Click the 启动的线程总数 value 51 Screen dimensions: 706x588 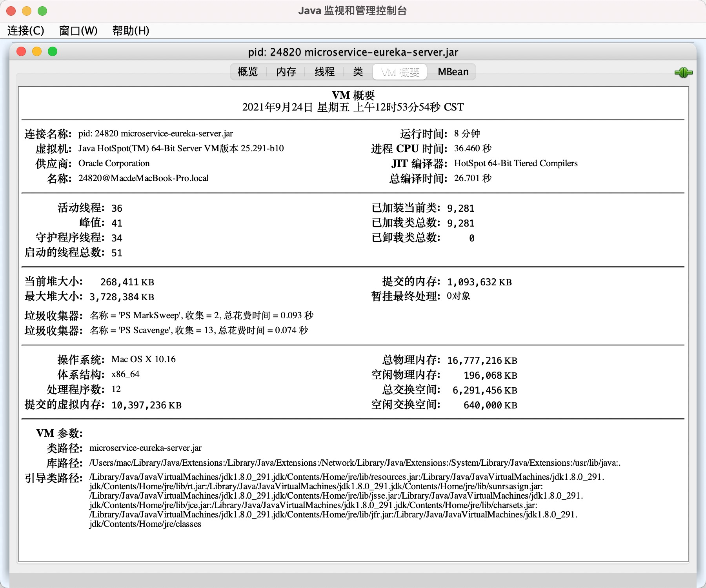coord(117,253)
